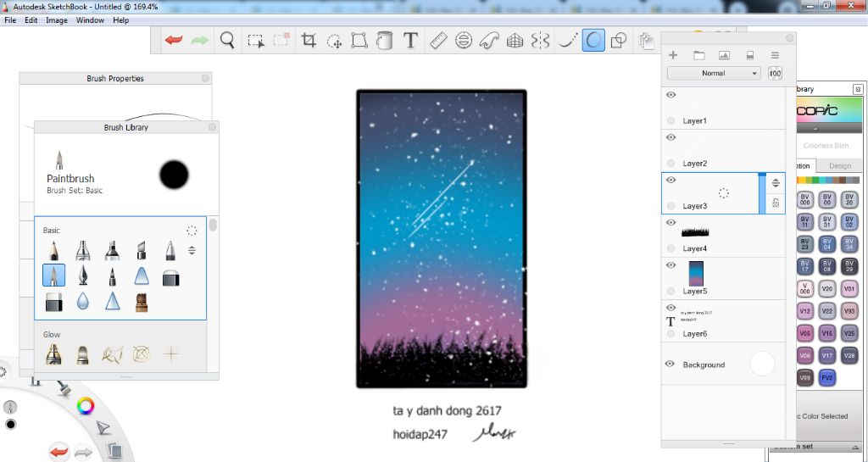This screenshot has width=868, height=462.
Task: Open the File menu
Action: (x=10, y=19)
